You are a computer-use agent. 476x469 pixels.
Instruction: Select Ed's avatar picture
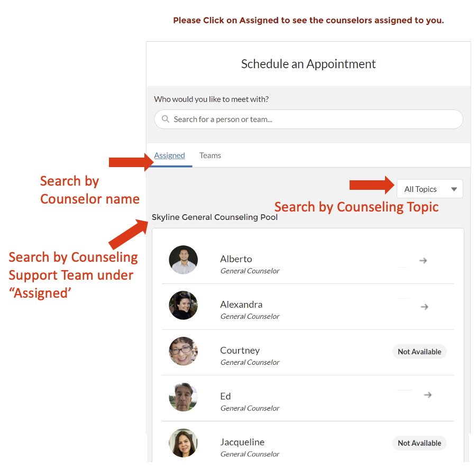(183, 397)
